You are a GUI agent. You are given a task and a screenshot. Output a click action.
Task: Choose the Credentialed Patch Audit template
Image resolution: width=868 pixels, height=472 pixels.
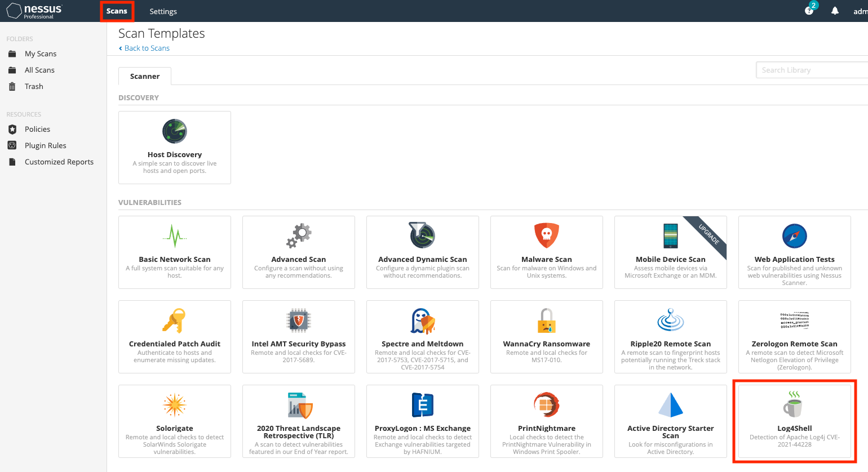174,337
